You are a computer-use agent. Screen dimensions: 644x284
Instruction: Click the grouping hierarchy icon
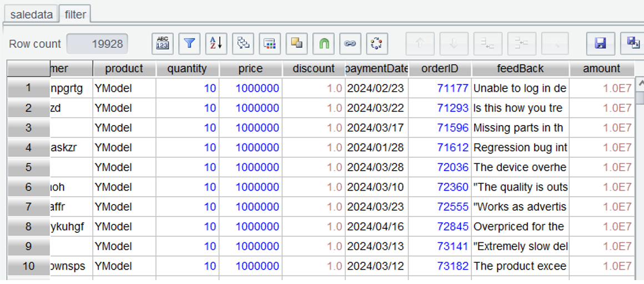click(243, 43)
